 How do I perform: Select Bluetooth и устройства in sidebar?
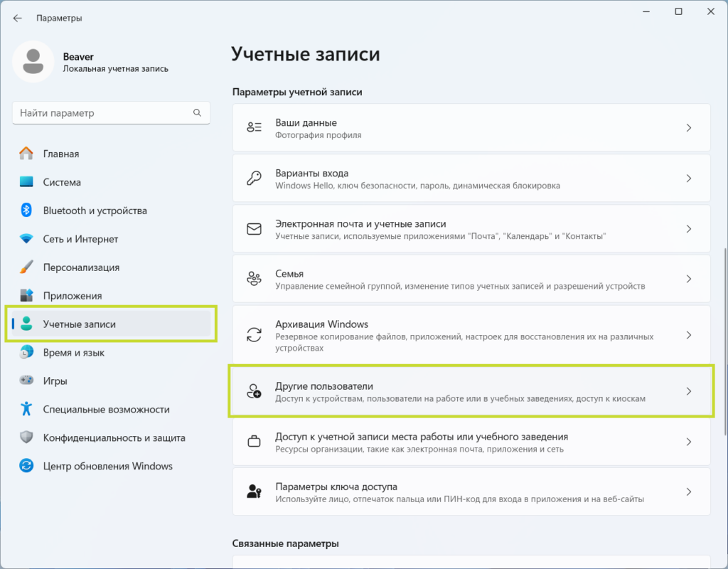click(x=112, y=211)
